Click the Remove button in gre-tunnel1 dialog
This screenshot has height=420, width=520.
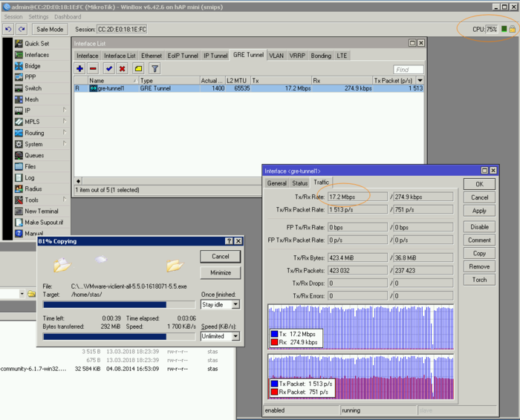pyautogui.click(x=480, y=266)
